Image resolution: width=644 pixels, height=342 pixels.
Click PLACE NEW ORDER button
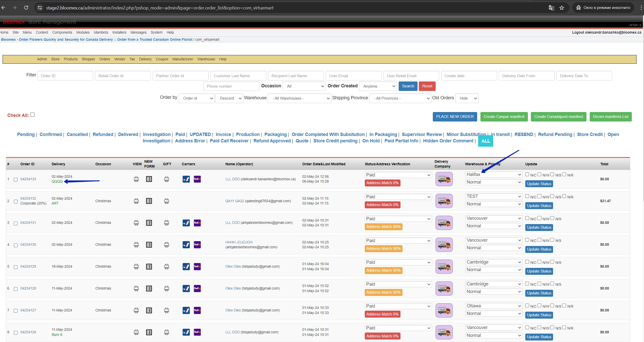(455, 117)
